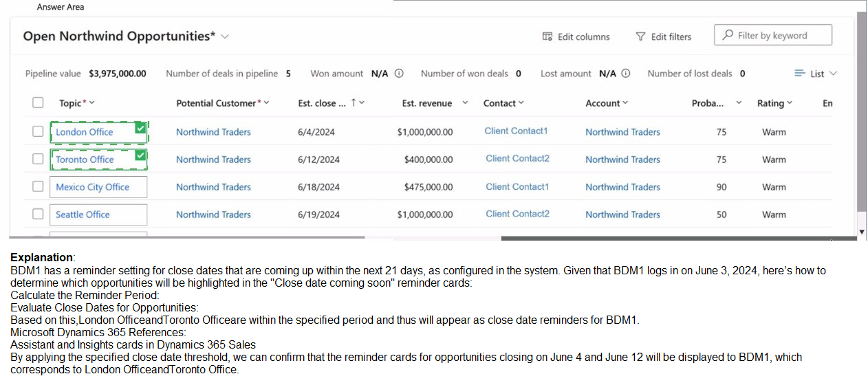Screen dimensions: 868x385
Task: Expand the Open Northwind Opportunities view selector
Action: click(225, 36)
